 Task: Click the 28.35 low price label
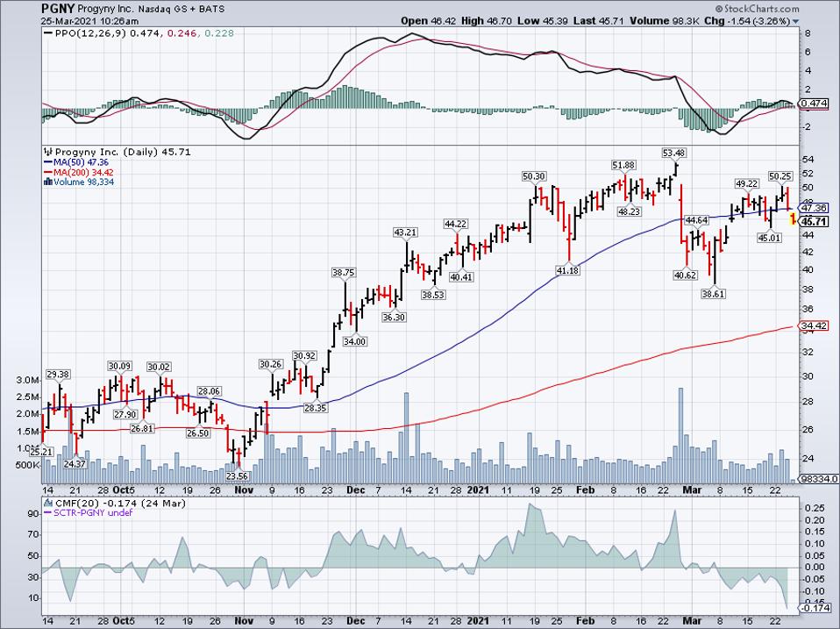tap(316, 408)
